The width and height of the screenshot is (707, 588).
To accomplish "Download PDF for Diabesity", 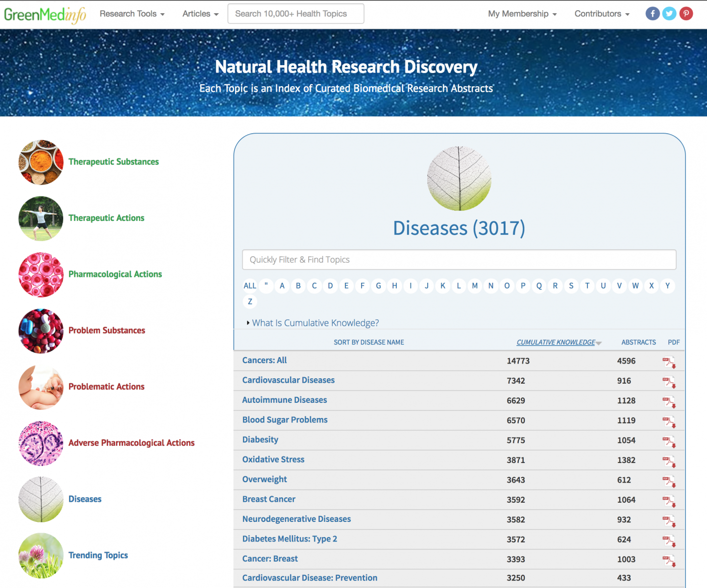I will click(669, 442).
